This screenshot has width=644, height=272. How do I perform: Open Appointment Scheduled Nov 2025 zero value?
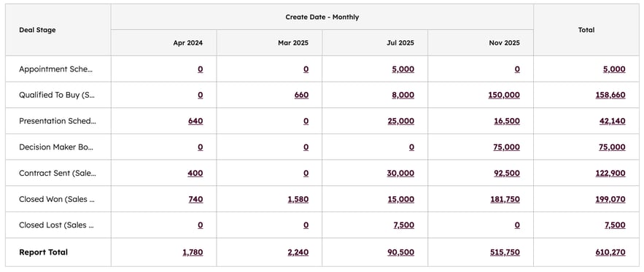click(x=517, y=69)
